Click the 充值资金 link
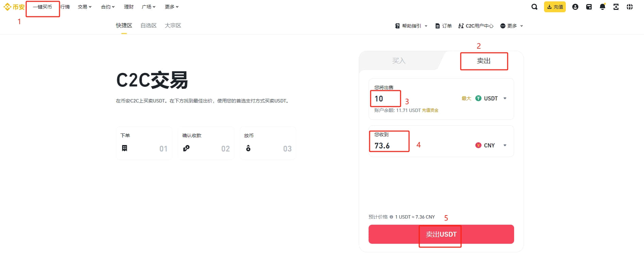The height and width of the screenshot is (255, 644). [430, 110]
